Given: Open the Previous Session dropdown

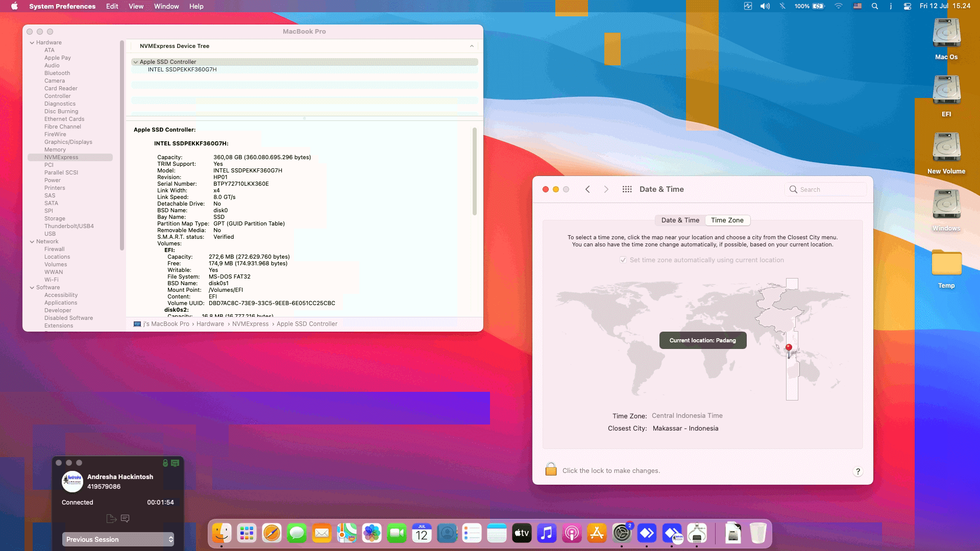Looking at the screenshot, I should [x=118, y=539].
